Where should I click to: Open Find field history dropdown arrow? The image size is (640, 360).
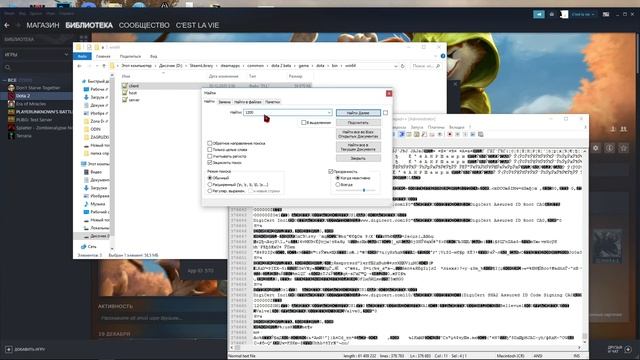click(329, 112)
